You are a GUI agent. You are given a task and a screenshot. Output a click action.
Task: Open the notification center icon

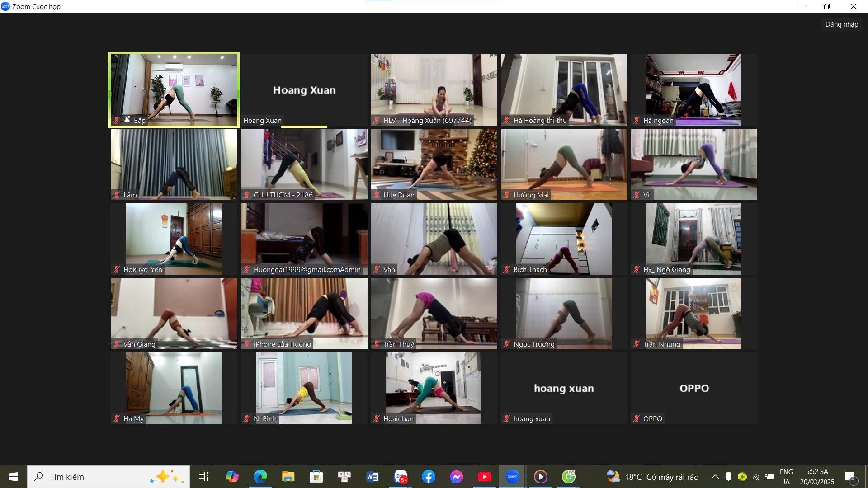pyautogui.click(x=850, y=477)
